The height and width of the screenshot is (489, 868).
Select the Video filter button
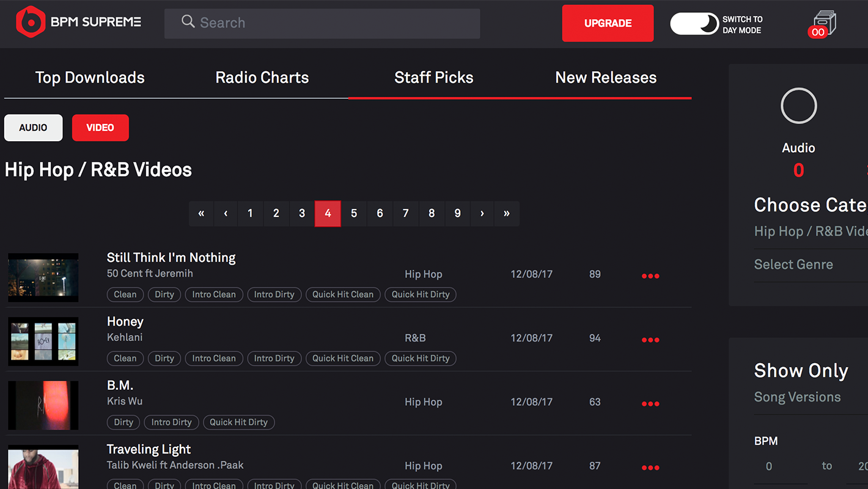pyautogui.click(x=100, y=128)
